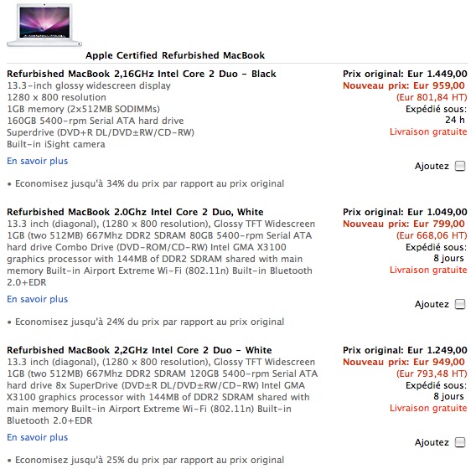The height and width of the screenshot is (474, 476).
Task: Click the Nouveau prix Eur 959,00 text
Action: [x=404, y=85]
